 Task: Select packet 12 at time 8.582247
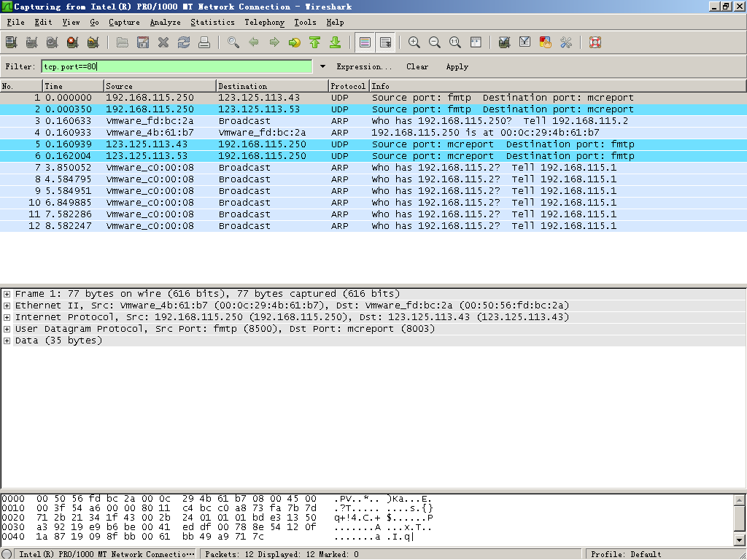click(x=373, y=226)
